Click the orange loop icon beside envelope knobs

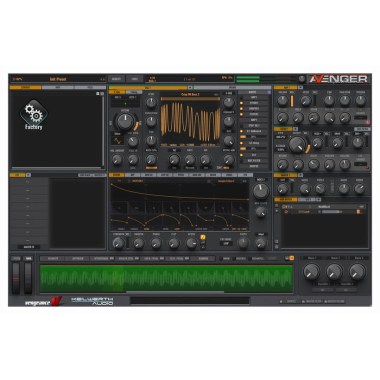[203, 237]
